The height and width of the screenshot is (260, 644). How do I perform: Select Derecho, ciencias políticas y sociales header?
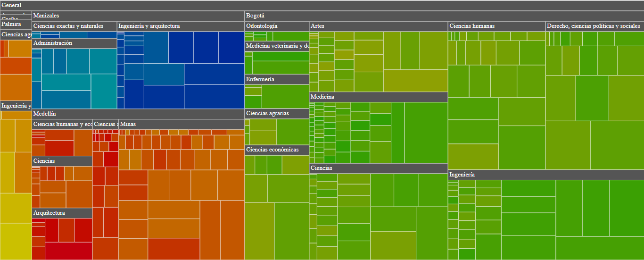click(x=594, y=26)
